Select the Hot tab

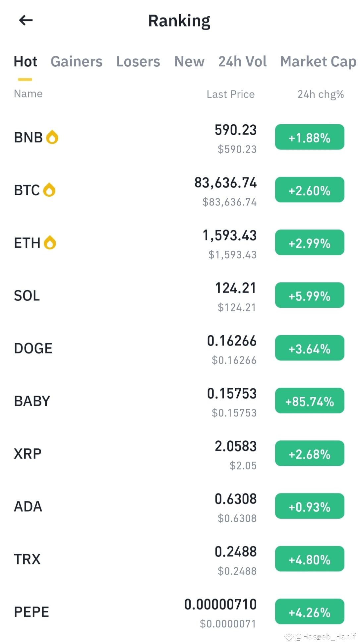(26, 62)
